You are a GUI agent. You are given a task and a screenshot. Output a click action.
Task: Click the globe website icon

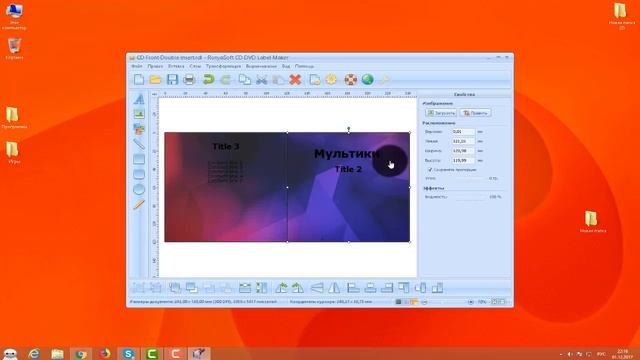point(367,80)
